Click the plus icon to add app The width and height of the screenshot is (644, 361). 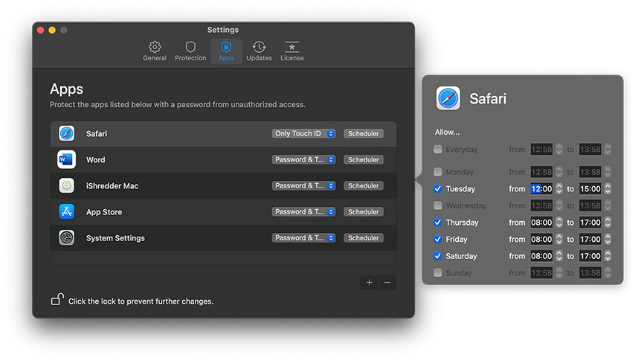point(370,283)
